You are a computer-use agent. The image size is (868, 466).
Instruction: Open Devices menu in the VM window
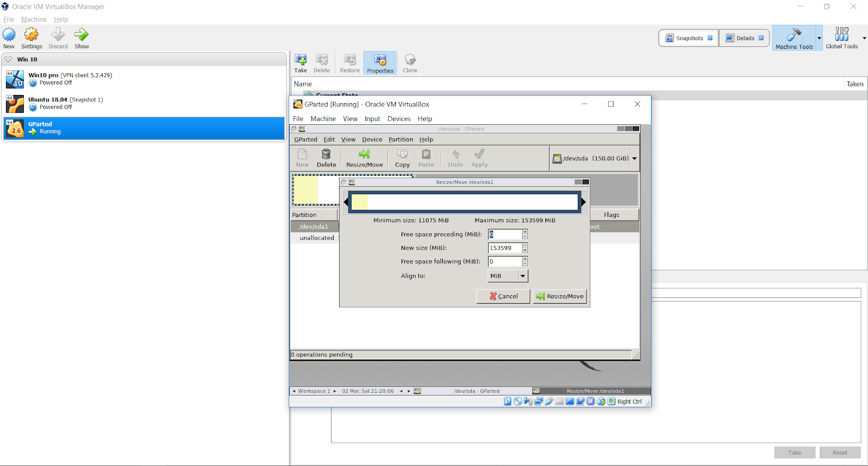[399, 119]
